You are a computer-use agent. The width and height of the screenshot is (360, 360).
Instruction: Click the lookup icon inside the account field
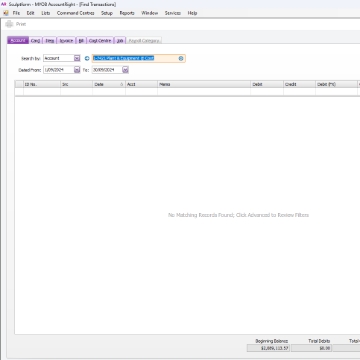point(181,58)
